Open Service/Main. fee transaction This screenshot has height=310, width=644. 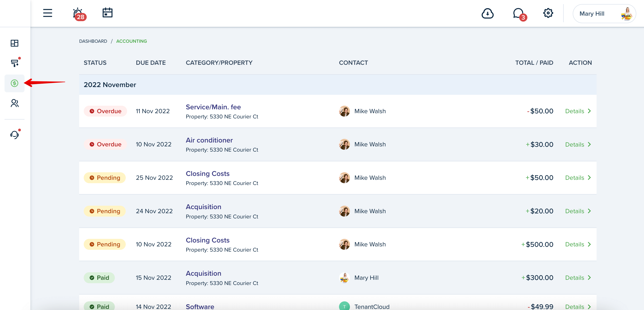pyautogui.click(x=213, y=107)
